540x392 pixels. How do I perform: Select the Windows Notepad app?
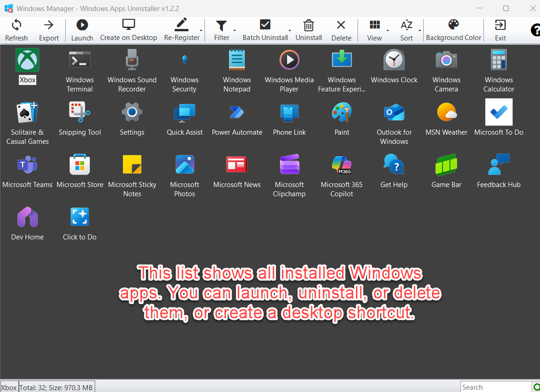[x=237, y=71]
